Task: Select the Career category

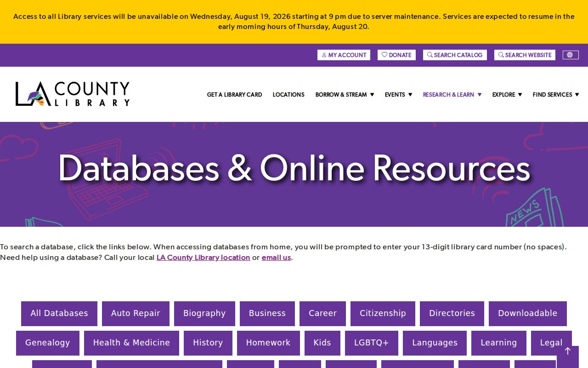Action: pyautogui.click(x=322, y=314)
